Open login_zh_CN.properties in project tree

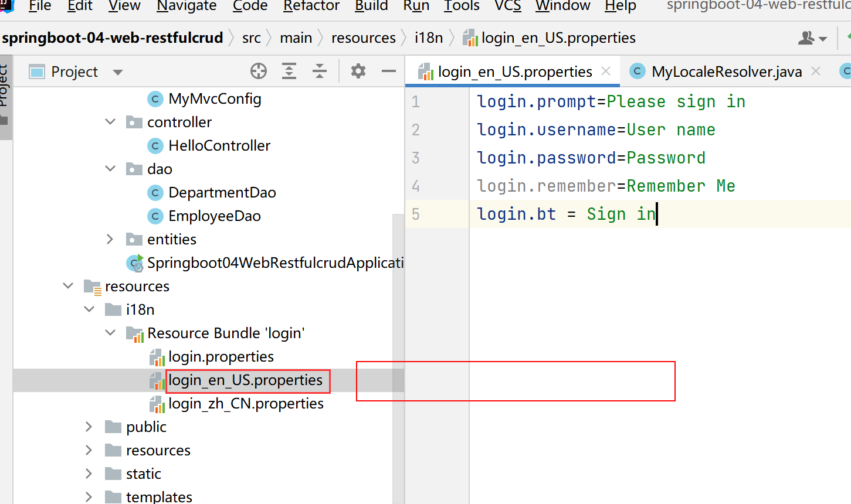pyautogui.click(x=246, y=404)
